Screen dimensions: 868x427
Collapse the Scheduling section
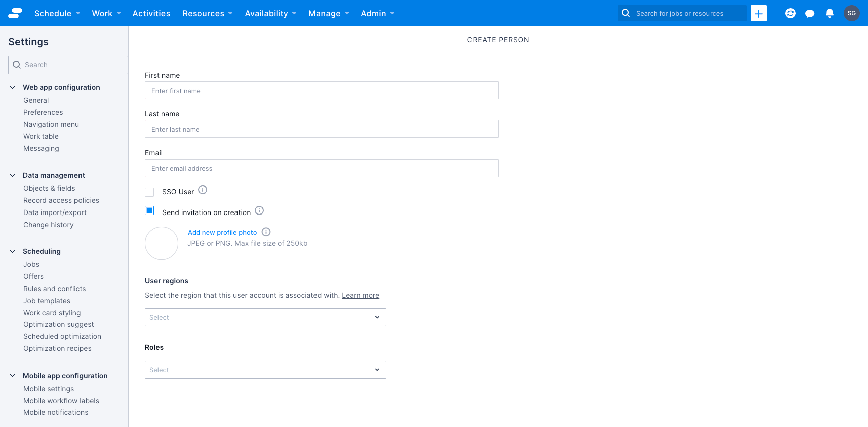click(x=13, y=251)
